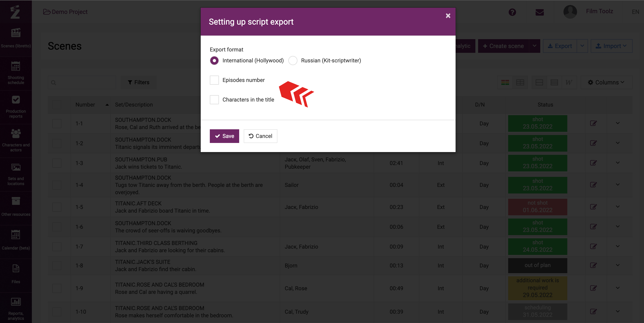Focus the scenes search field
The width and height of the screenshot is (644, 323).
pyautogui.click(x=82, y=82)
